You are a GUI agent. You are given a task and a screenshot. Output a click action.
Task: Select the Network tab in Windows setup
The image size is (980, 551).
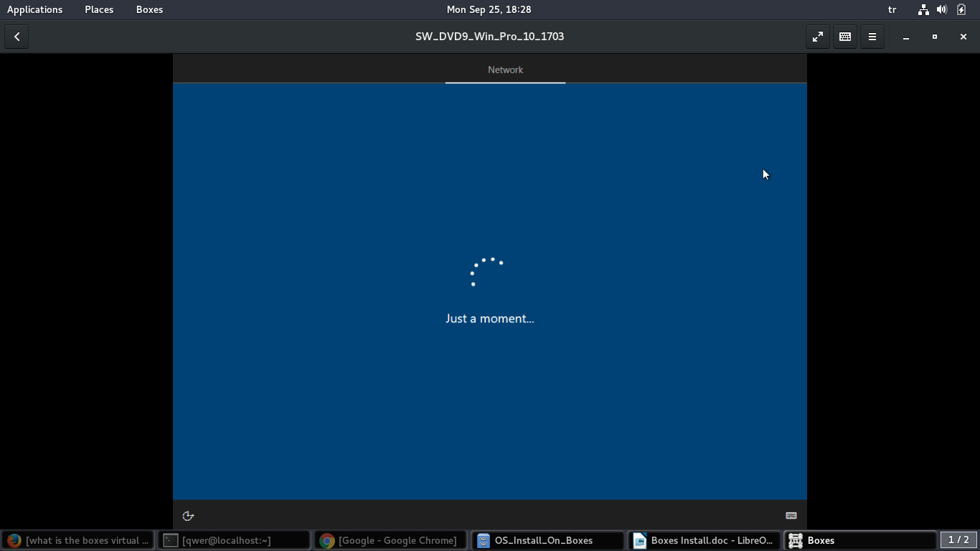point(505,70)
